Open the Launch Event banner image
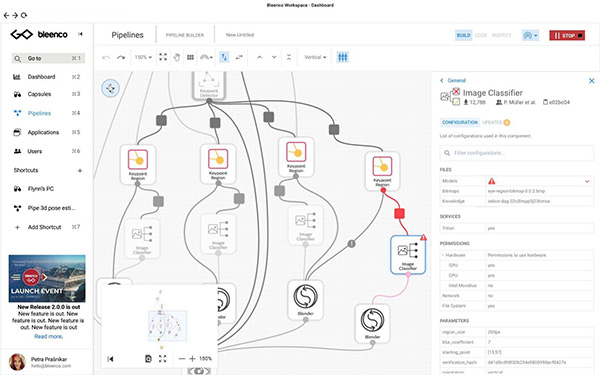This screenshot has height=375, width=600. [47, 279]
